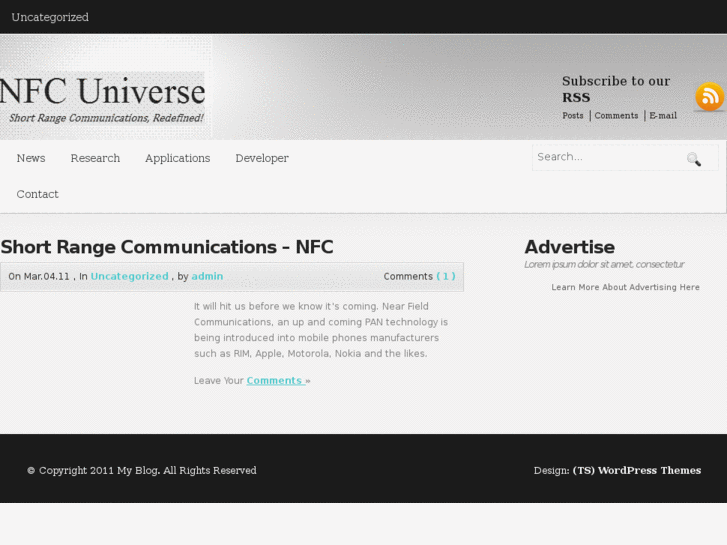Screen dimensions: 727x545
Task: Click the Subscribe to our RSS heading
Action: pos(616,89)
